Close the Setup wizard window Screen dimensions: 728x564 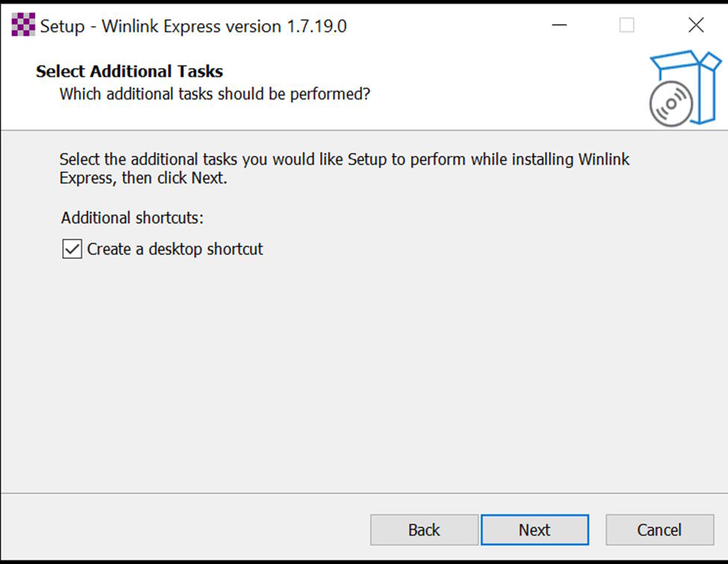[x=696, y=25]
